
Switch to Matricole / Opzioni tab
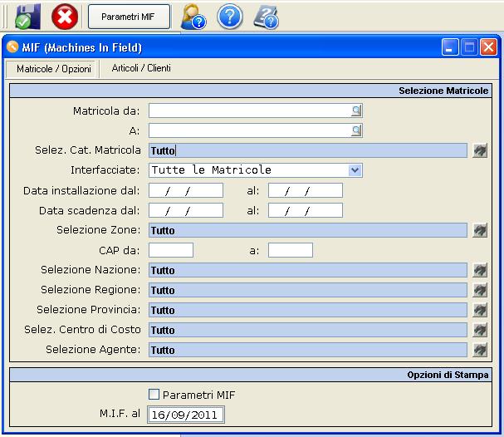51,69
